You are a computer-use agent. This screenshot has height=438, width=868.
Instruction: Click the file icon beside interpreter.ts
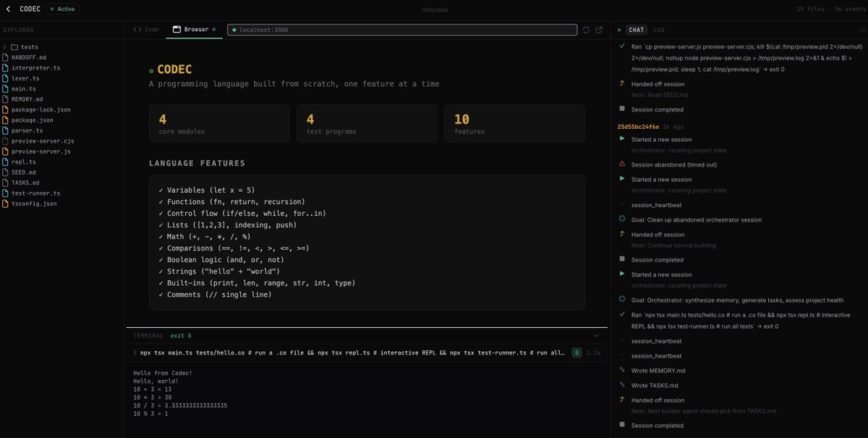[5, 68]
